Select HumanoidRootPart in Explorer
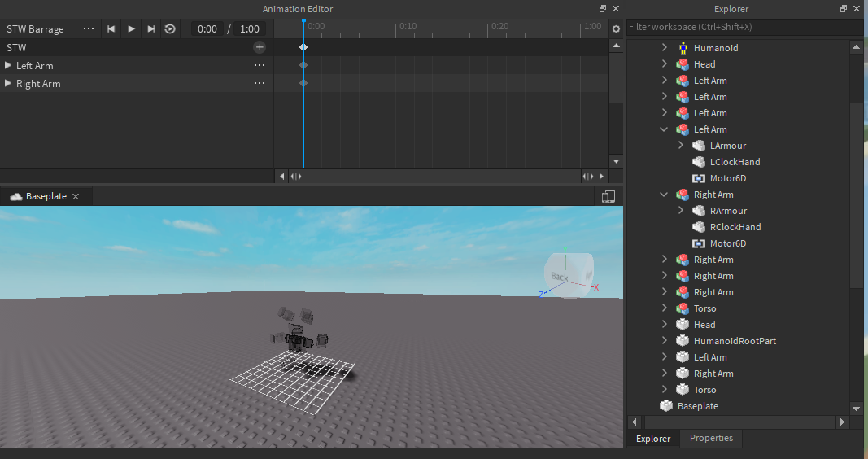This screenshot has height=459, width=868. 735,341
